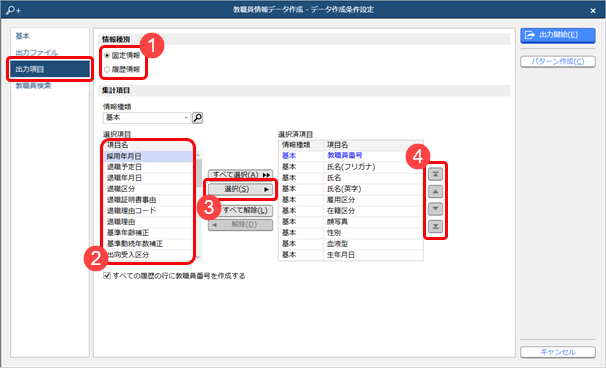
Task: Click 項目名 header of the 選択項目 list
Action: click(x=149, y=145)
